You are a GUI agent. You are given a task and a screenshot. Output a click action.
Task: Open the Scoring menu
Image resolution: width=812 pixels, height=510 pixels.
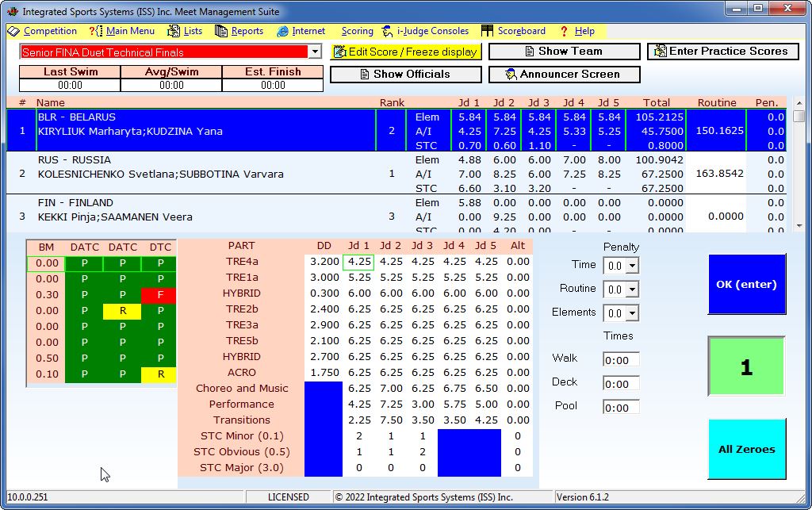tap(358, 31)
